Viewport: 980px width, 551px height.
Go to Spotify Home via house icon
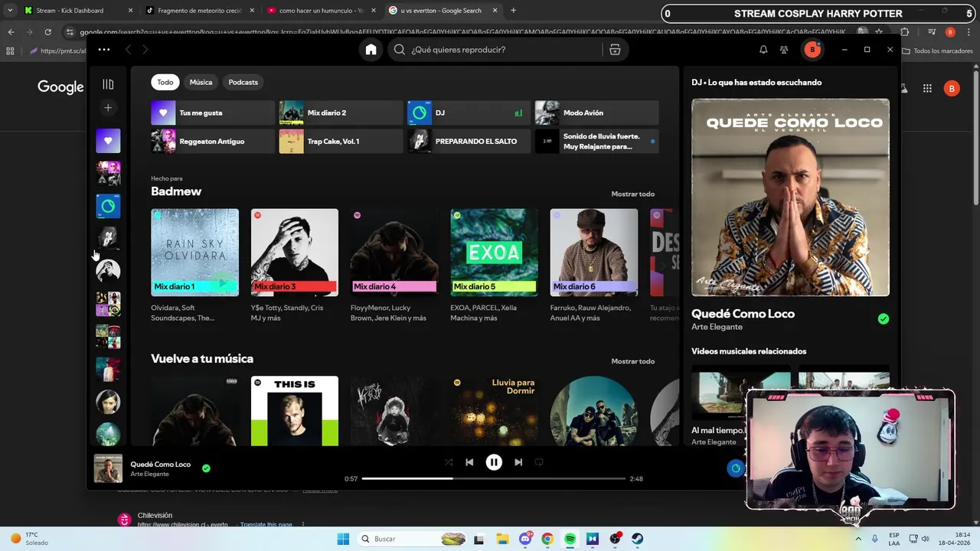coord(371,50)
